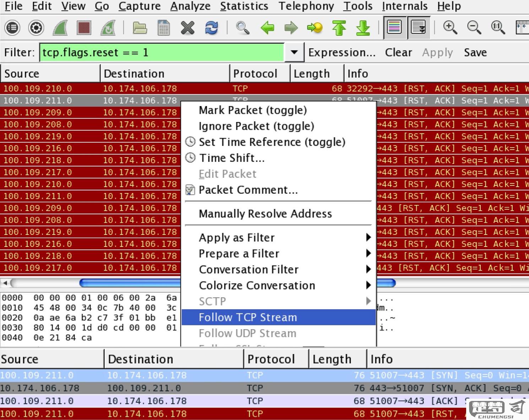Select lower list row with 51007→443 [SYN]
The height and width of the screenshot is (420, 529).
pyautogui.click(x=264, y=375)
